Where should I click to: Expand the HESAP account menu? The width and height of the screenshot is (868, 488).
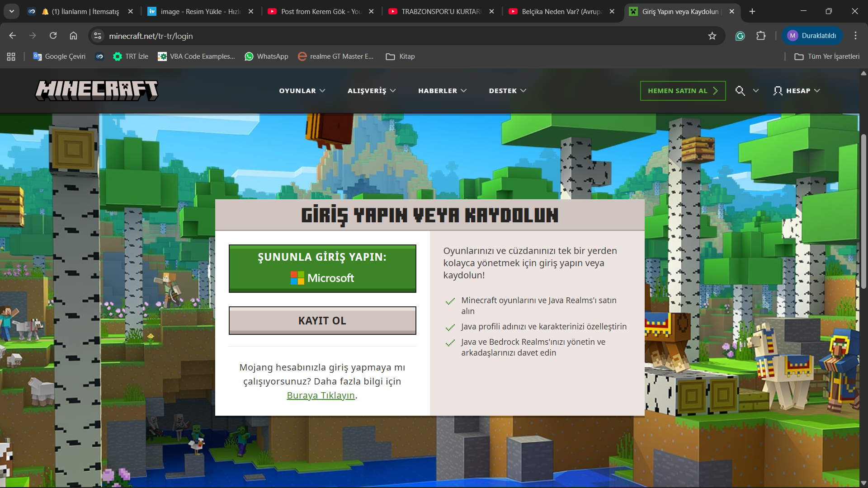click(x=797, y=91)
